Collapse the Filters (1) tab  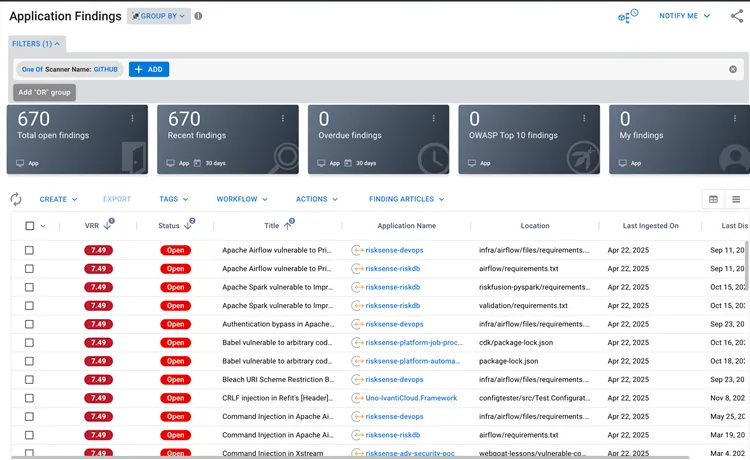(36, 44)
